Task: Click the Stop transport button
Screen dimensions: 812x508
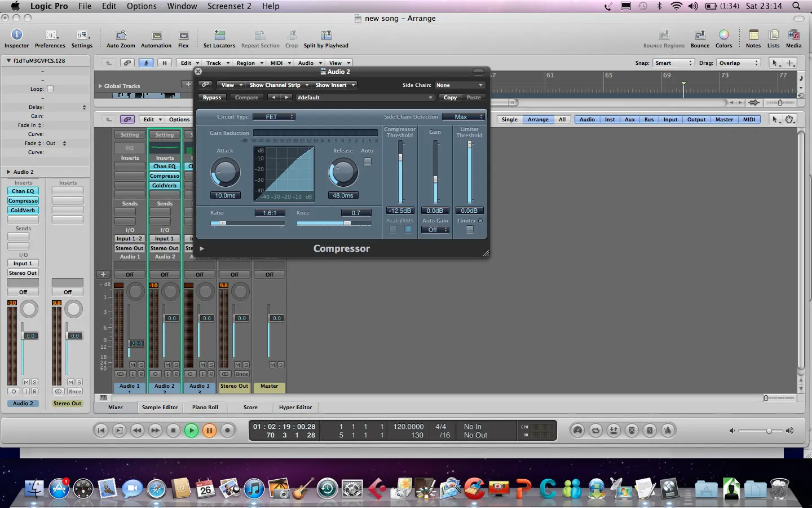Action: tap(174, 430)
